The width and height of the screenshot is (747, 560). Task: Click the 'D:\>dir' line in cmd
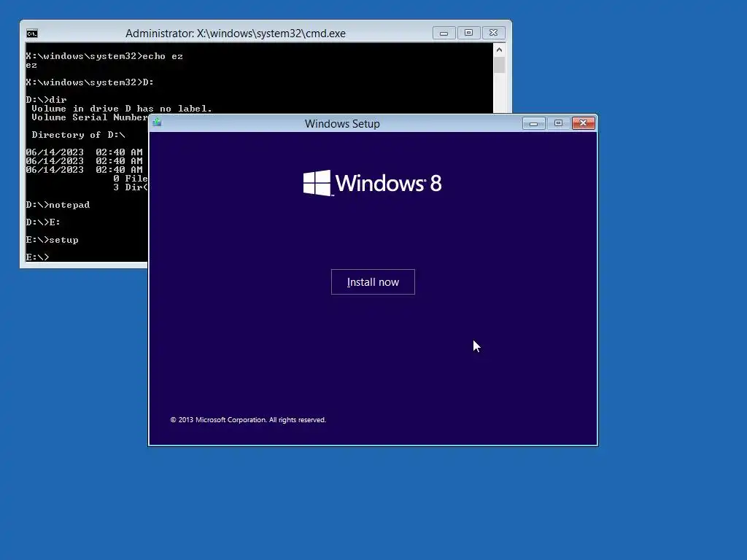tap(46, 99)
